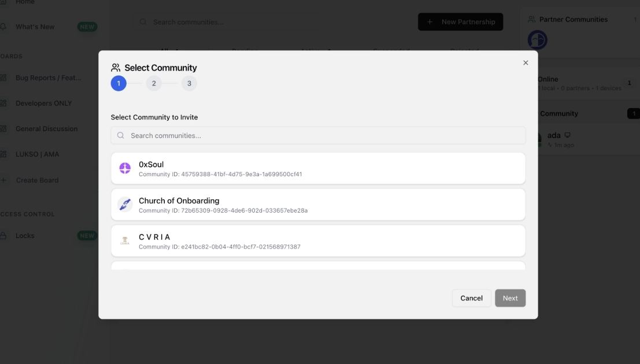Screen dimensions: 640x364
Task: Pick the C V R I A community
Action: (x=318, y=241)
